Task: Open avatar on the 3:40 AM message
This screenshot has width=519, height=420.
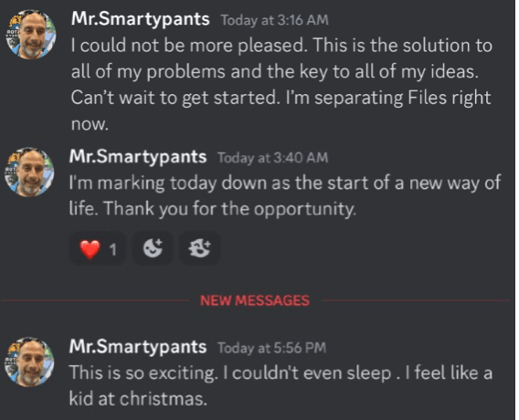Action: [x=29, y=172]
